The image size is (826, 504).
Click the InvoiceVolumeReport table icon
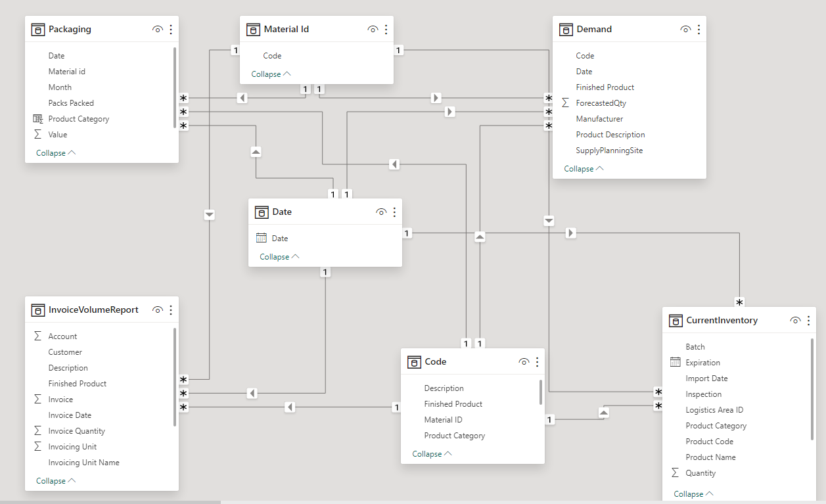[38, 310]
